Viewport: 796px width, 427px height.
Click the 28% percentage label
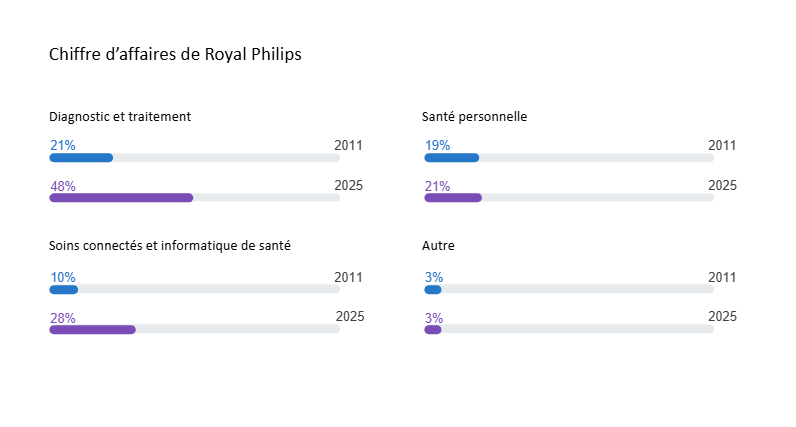63,318
